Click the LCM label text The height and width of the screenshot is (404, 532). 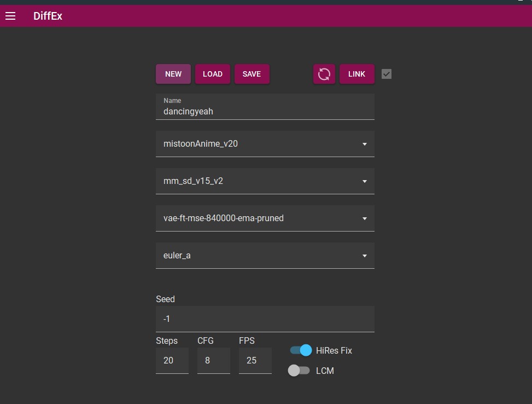tap(325, 371)
